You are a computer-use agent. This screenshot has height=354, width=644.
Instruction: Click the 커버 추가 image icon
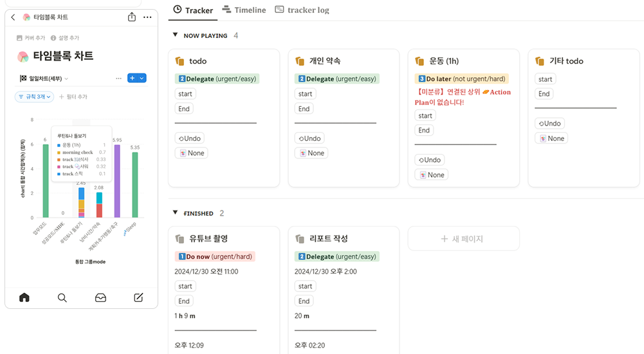click(x=19, y=38)
